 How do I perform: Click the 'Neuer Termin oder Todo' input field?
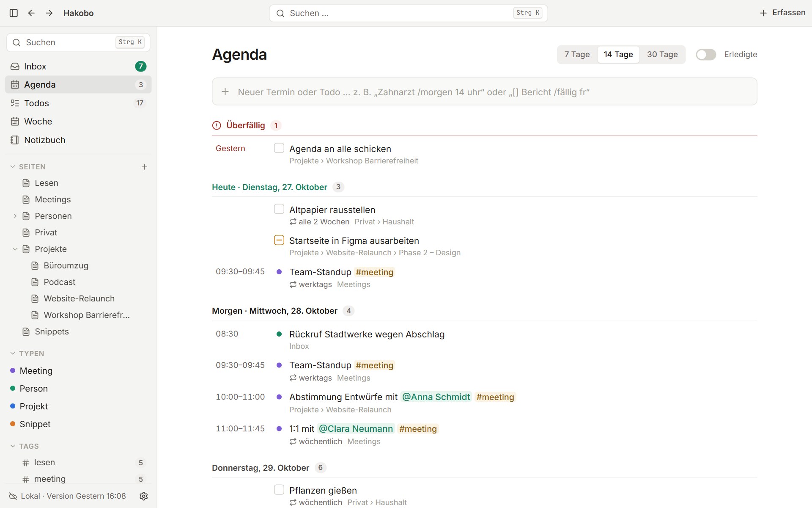(484, 92)
